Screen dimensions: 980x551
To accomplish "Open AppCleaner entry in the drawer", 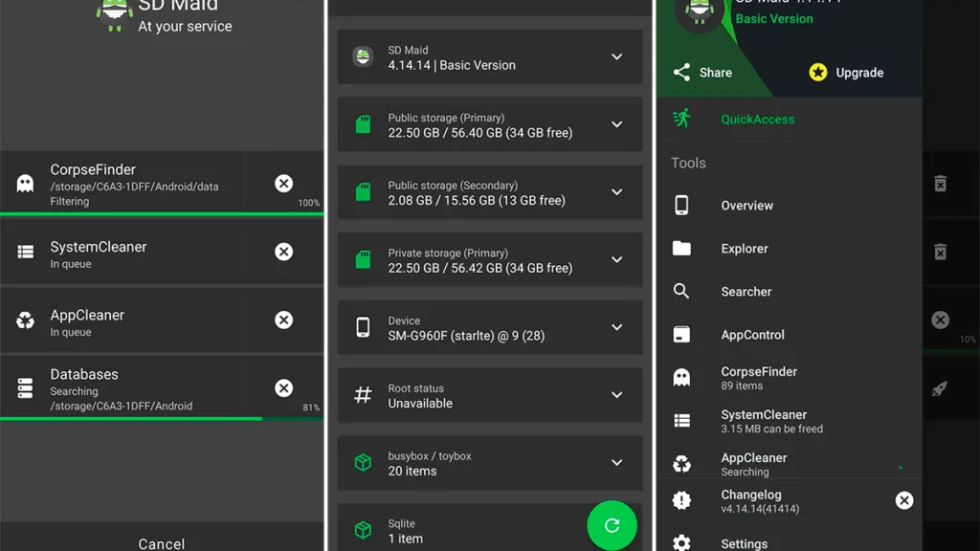I will 790,464.
